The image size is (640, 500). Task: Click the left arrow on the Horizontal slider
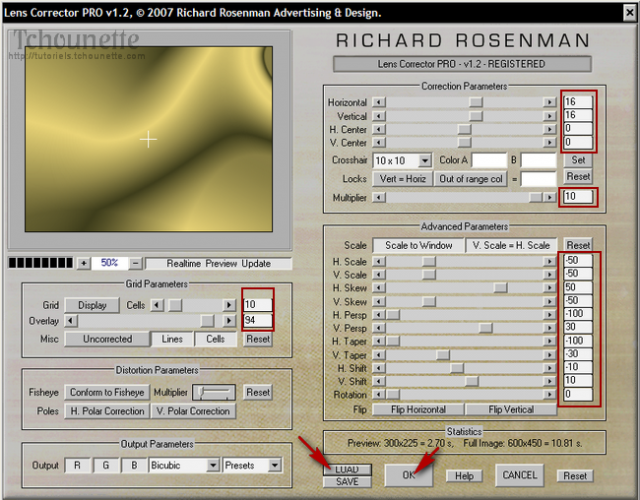pos(378,102)
